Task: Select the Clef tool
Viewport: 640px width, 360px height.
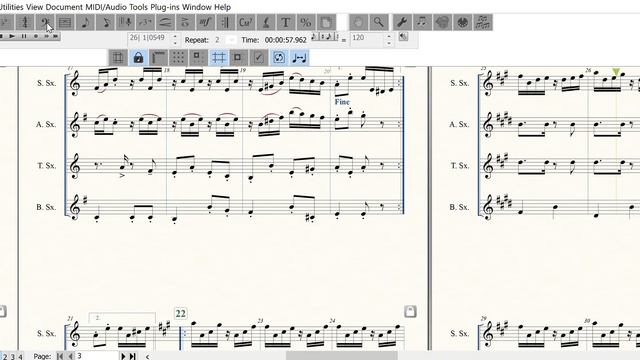Action: click(x=45, y=22)
